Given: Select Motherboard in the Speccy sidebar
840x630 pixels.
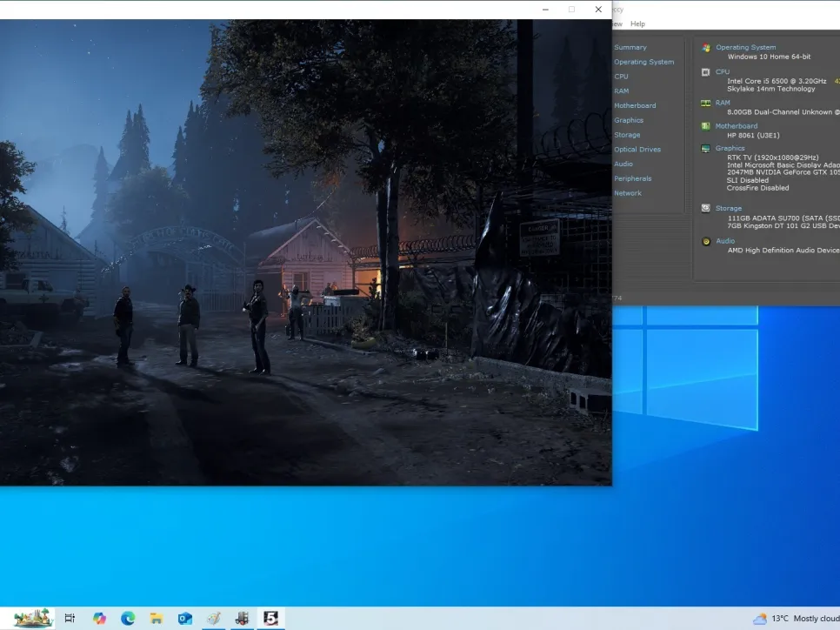Looking at the screenshot, I should pyautogui.click(x=635, y=105).
